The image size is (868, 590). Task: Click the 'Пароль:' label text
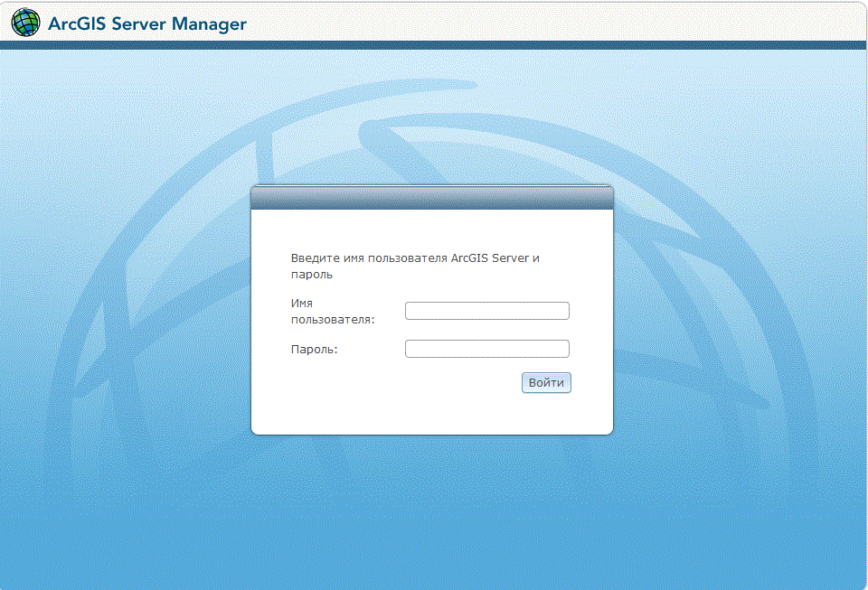(313, 349)
